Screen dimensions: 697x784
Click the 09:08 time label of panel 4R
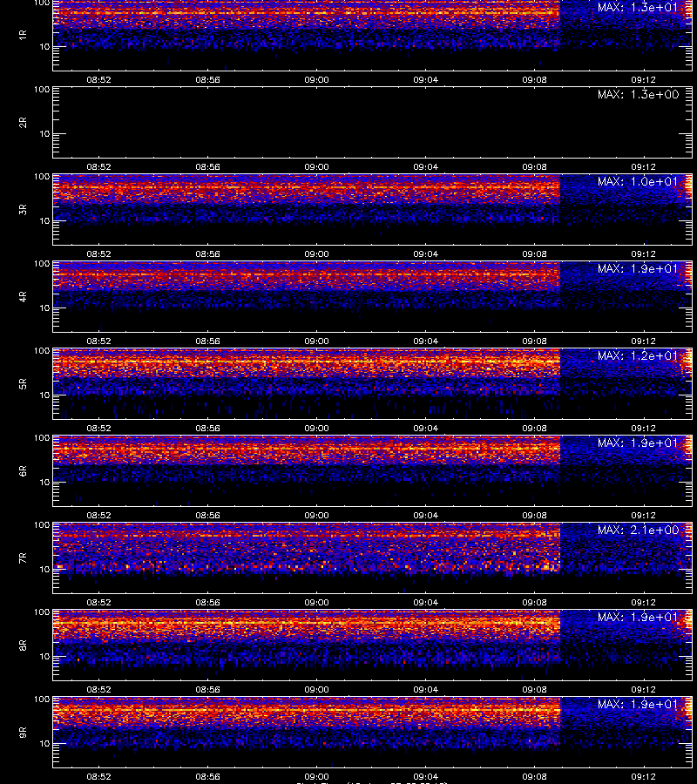[x=534, y=341]
